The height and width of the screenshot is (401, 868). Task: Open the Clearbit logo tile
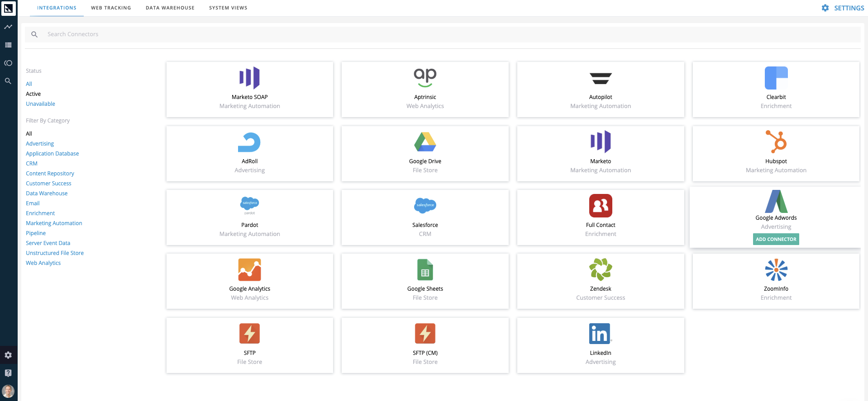click(776, 78)
